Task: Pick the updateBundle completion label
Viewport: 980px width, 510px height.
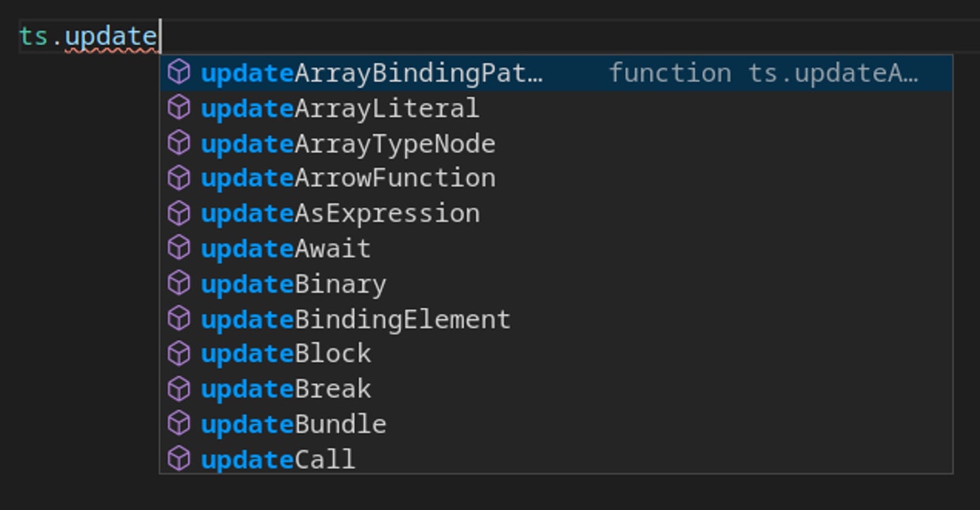Action: 293,423
